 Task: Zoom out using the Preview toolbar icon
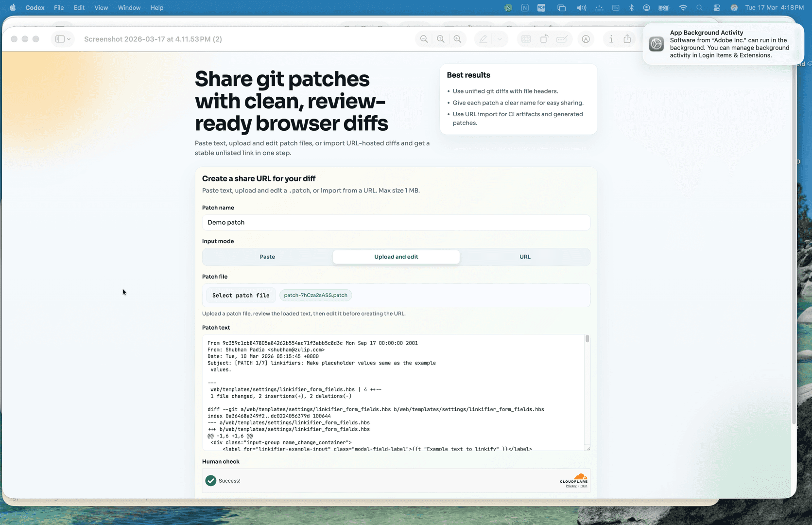pos(424,39)
